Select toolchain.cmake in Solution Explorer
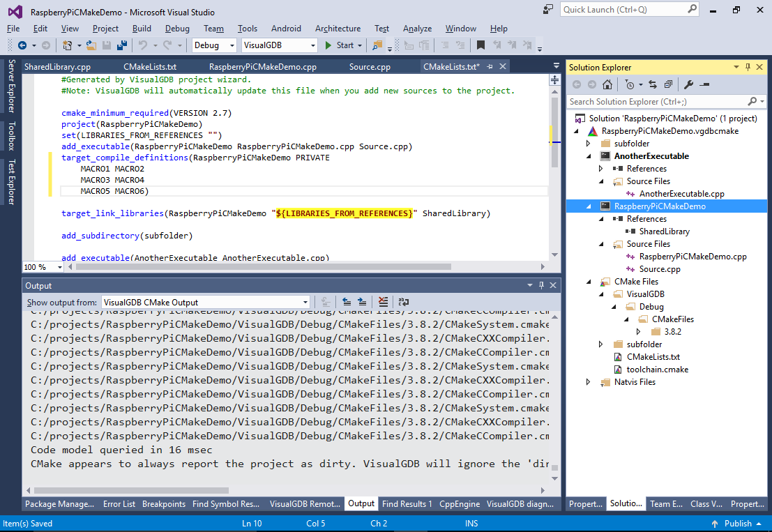 pyautogui.click(x=658, y=370)
